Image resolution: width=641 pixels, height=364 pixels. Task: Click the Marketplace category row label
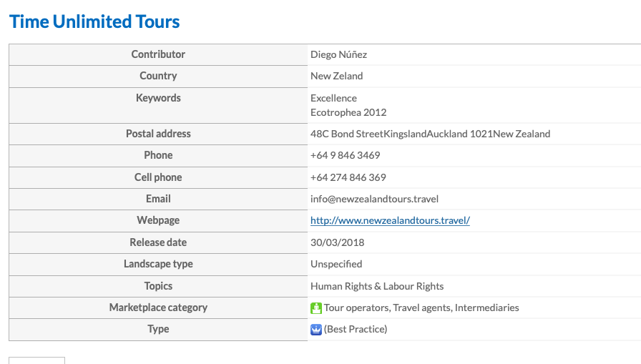(x=158, y=308)
